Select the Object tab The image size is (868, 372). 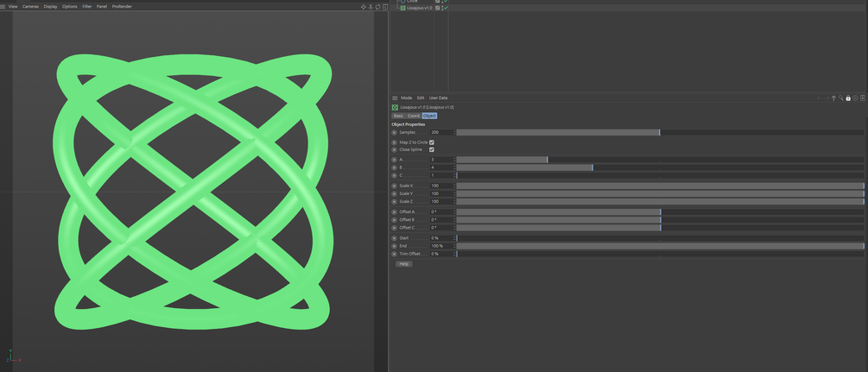click(x=429, y=116)
